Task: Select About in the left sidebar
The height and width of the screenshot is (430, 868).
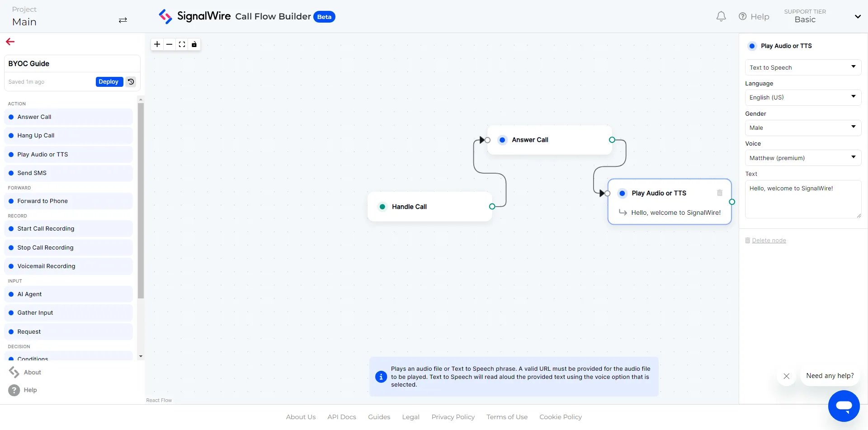Action: pos(31,372)
